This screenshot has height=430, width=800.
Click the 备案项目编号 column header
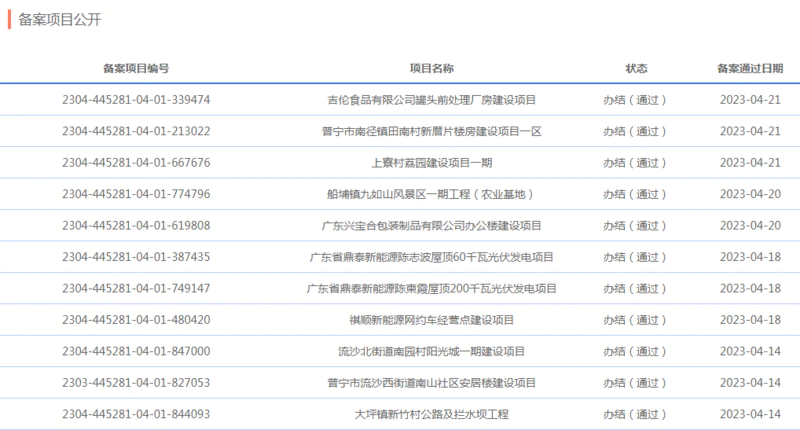tap(136, 69)
